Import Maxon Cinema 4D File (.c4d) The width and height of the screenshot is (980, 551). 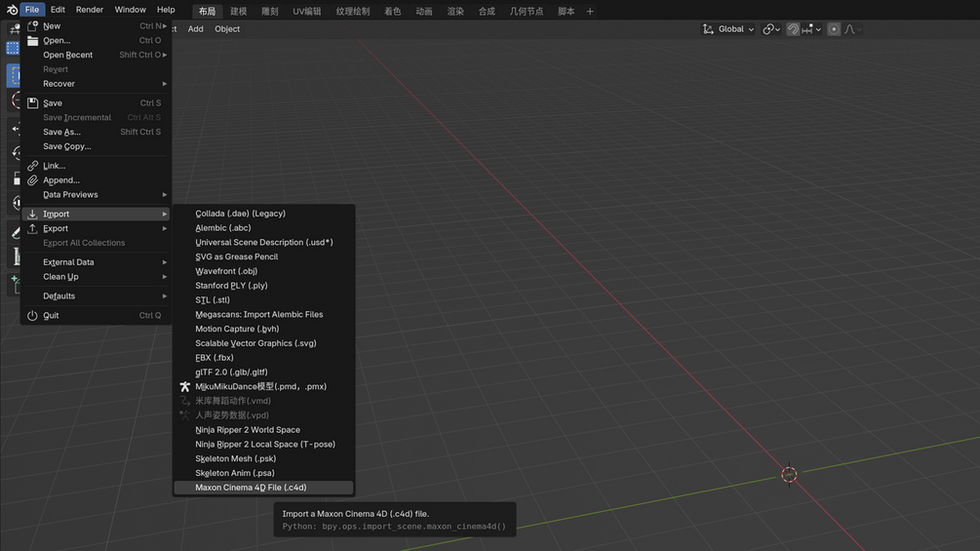click(x=263, y=488)
